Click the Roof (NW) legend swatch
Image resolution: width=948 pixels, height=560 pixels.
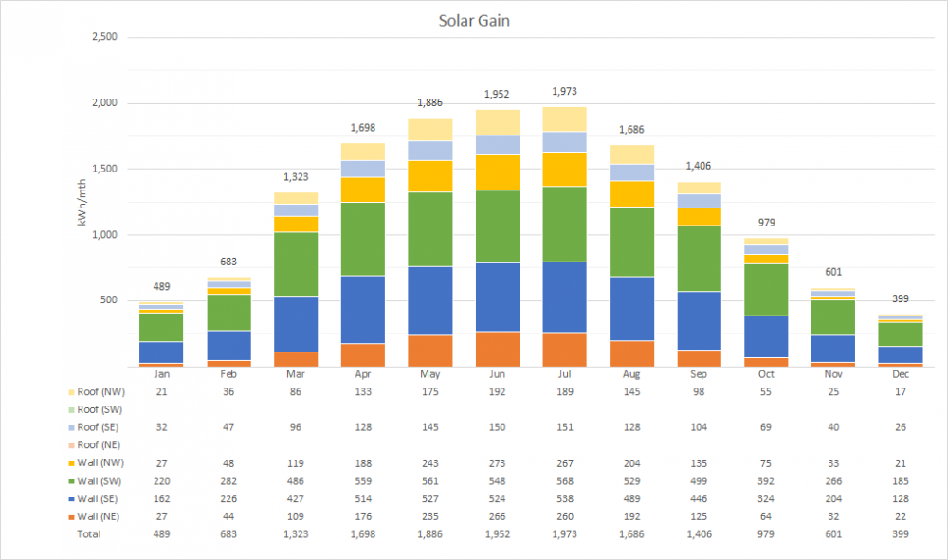(71, 392)
